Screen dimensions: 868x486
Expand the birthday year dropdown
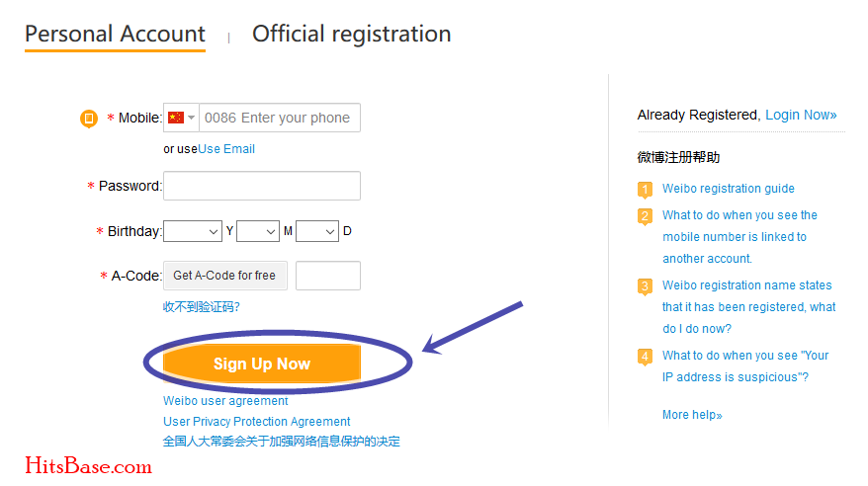point(193,231)
